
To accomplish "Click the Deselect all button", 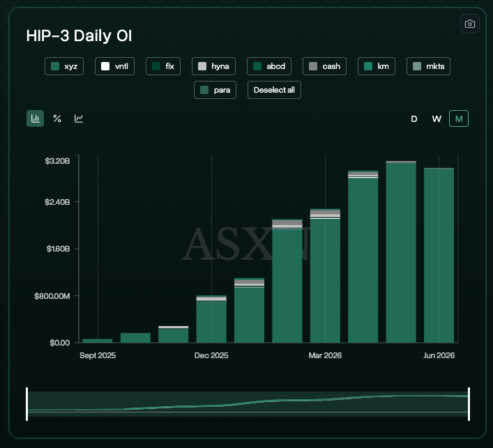I will [x=274, y=90].
